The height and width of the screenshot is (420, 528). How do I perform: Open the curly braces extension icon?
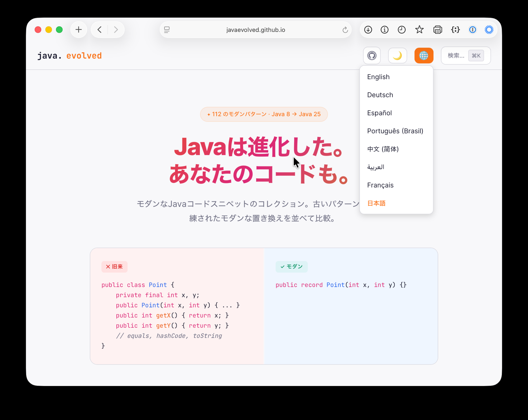455,30
